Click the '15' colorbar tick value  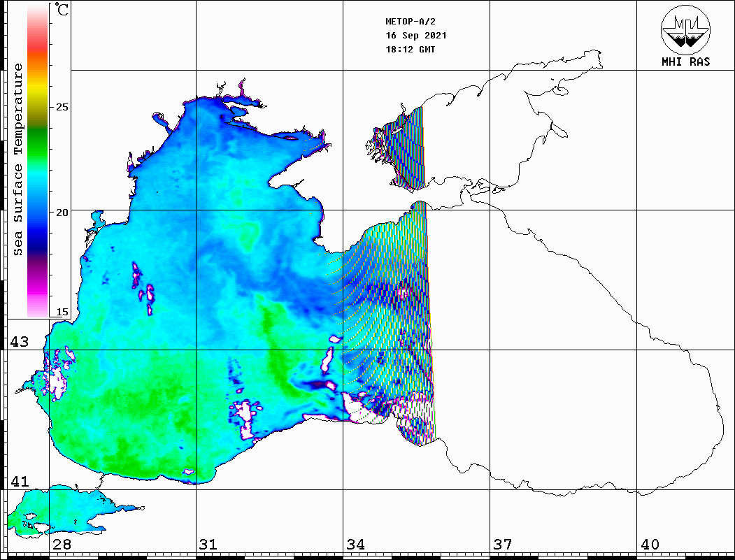point(62,312)
